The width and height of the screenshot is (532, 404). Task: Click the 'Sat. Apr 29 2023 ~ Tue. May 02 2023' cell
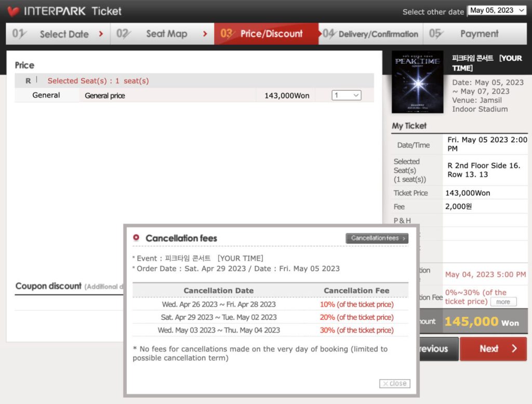pos(219,317)
